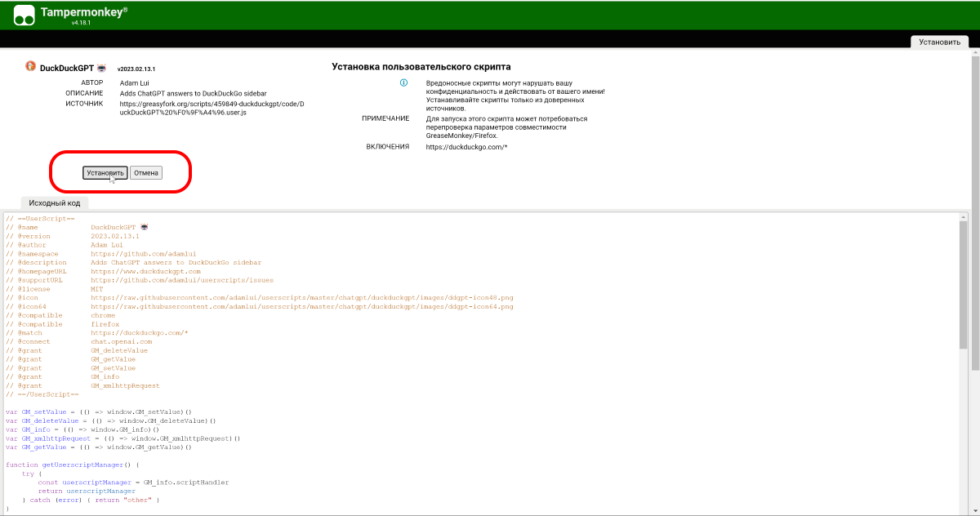Click the @compatible firefox line
This screenshot has height=516, width=980.
(x=62, y=324)
